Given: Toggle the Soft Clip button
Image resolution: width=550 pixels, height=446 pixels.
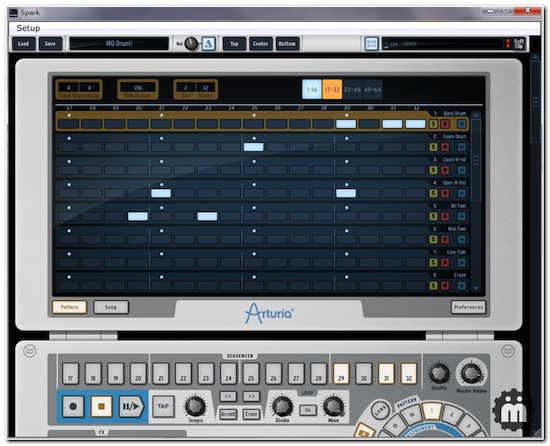Looking at the screenshot, I should (x=519, y=44).
